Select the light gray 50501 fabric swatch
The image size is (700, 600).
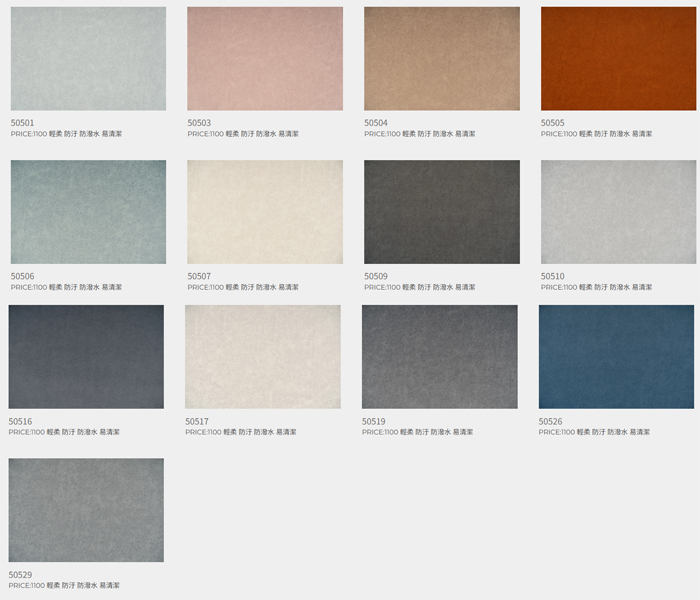[88, 59]
